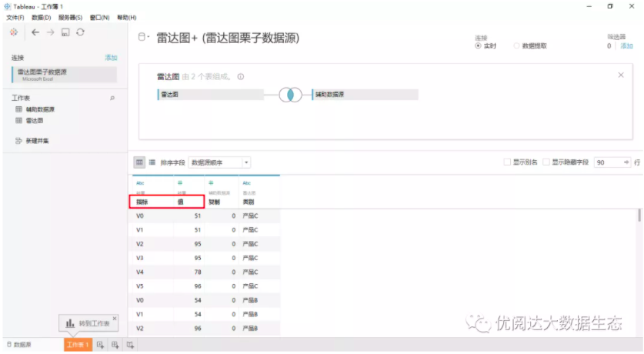Image resolution: width=644 pixels, height=354 pixels.
Task: Add a new story from the bottom bar
Action: coord(130,345)
